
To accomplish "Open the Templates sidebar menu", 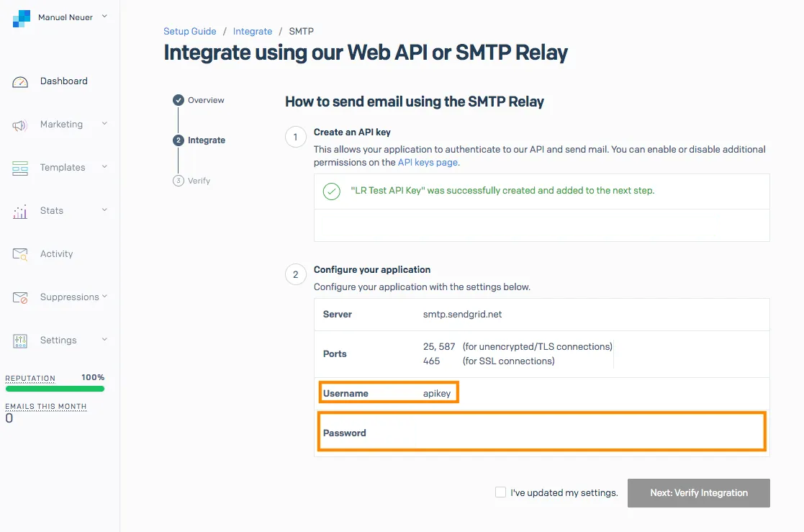I will [63, 167].
